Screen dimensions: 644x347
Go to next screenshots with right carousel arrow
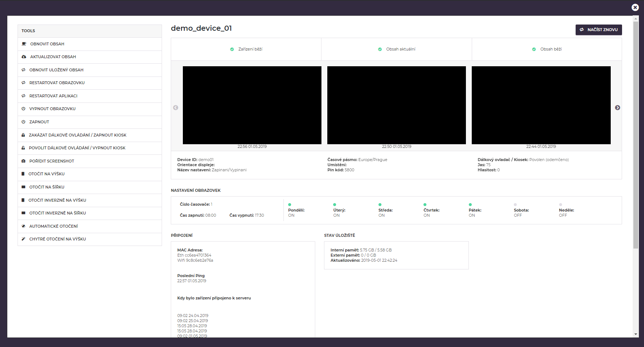pyautogui.click(x=617, y=108)
